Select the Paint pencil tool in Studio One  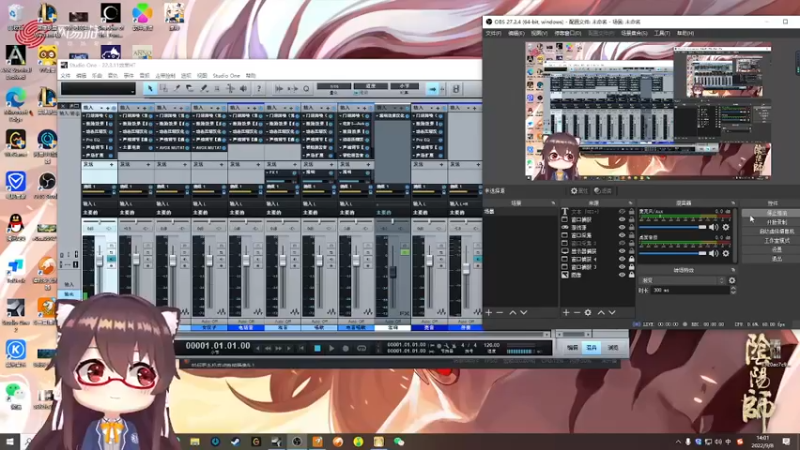(204, 89)
